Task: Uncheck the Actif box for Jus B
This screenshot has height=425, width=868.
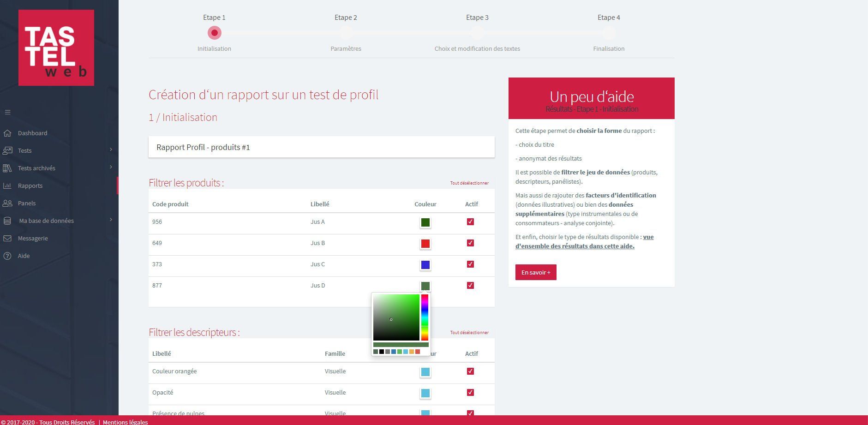Action: (x=470, y=242)
